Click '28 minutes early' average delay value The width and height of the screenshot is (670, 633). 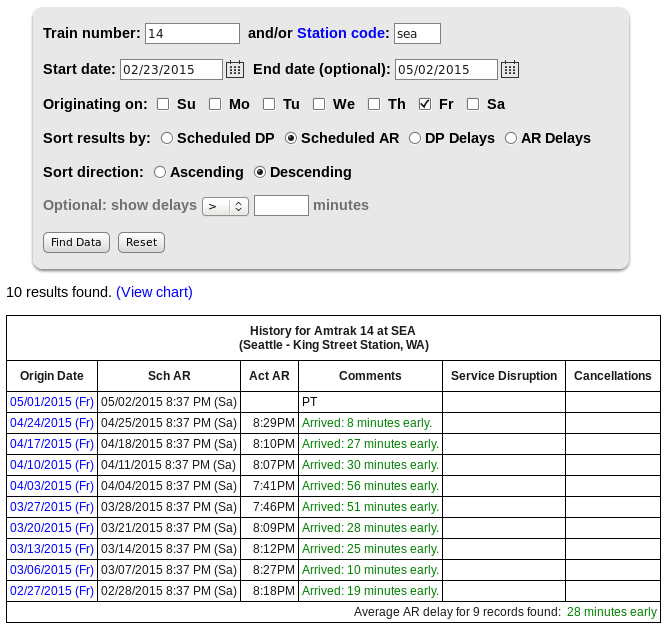611,612
